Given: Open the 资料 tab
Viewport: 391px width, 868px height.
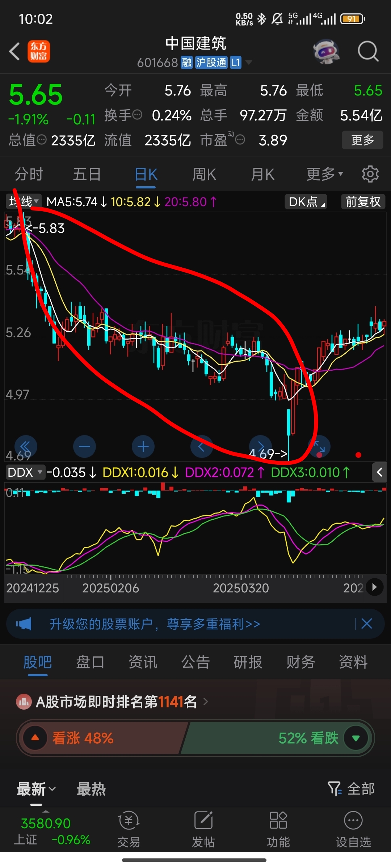Looking at the screenshot, I should point(353,662).
